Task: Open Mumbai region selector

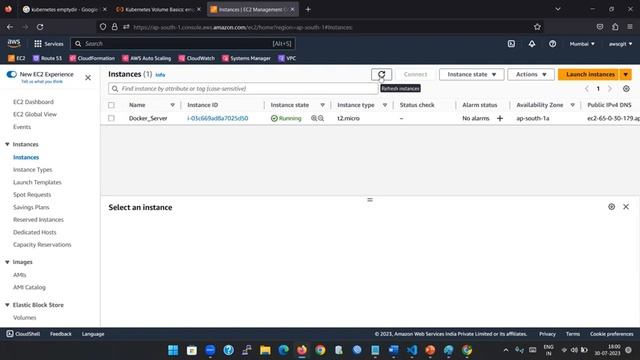Action: click(582, 44)
